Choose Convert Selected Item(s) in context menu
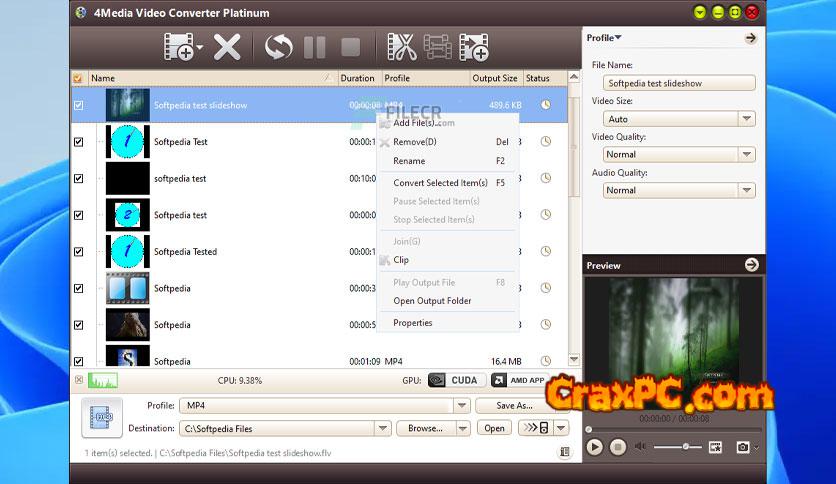836x484 pixels. coord(448,183)
